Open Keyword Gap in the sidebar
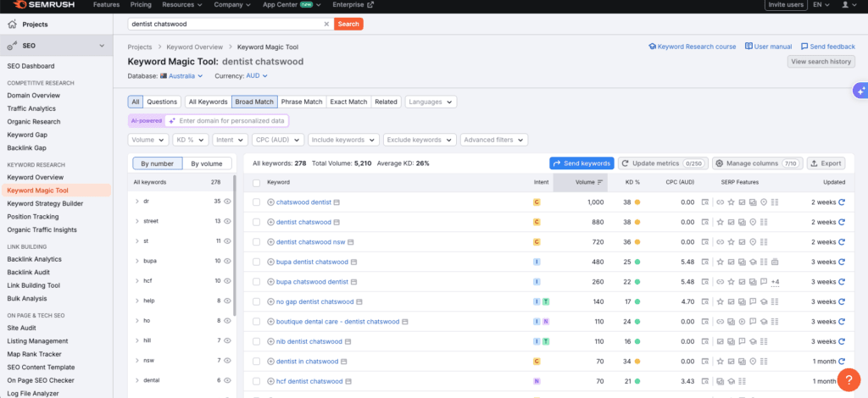Image resolution: width=868 pixels, height=398 pixels. tap(27, 135)
